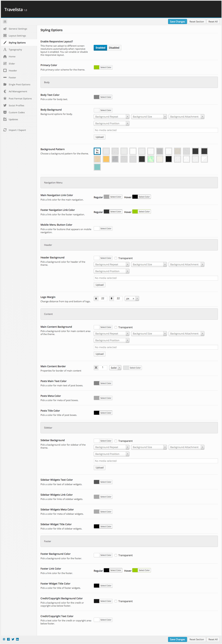Click the bird icon beside Social Profiles
Viewport: 222px width, 644px height.
[x=5, y=105]
